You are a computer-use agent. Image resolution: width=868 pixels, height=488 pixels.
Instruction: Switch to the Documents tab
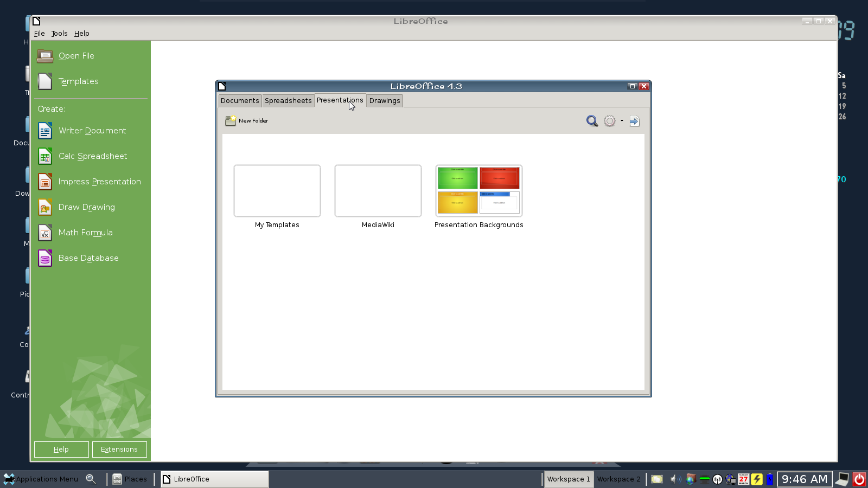point(240,101)
